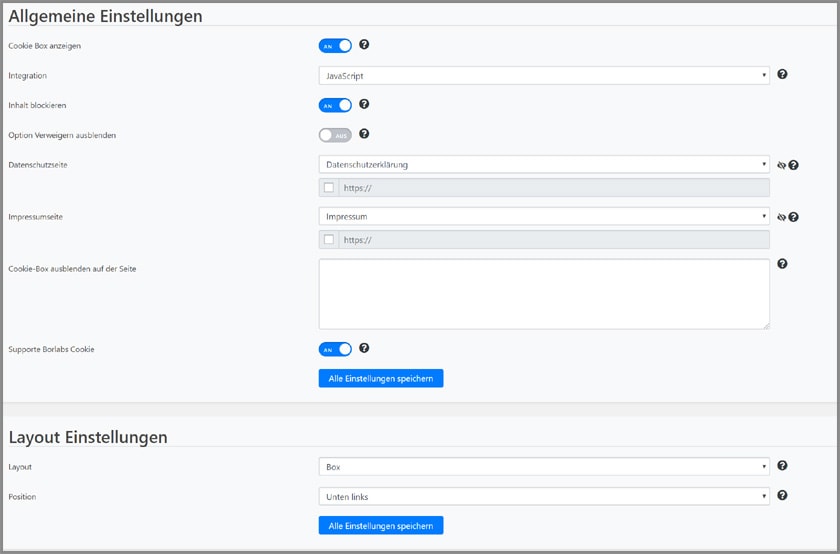The height and width of the screenshot is (554, 840).
Task: Enable Option Verweigern ausblenden switch
Action: coord(335,134)
